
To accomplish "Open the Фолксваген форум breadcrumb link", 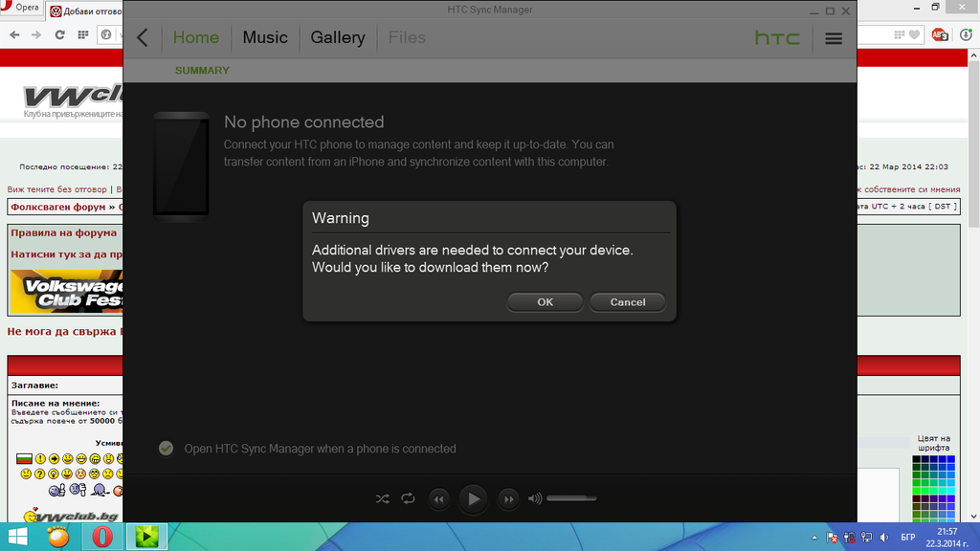I will tap(58, 207).
